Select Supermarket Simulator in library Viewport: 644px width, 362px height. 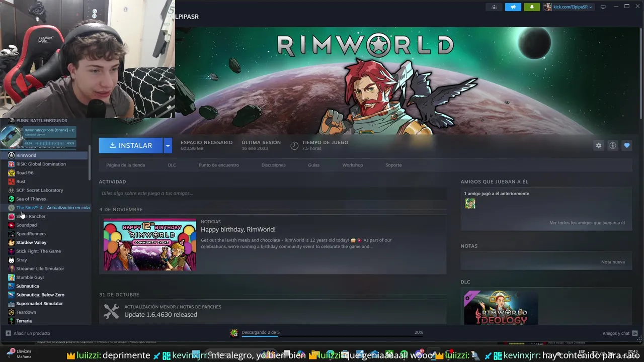pos(39,304)
